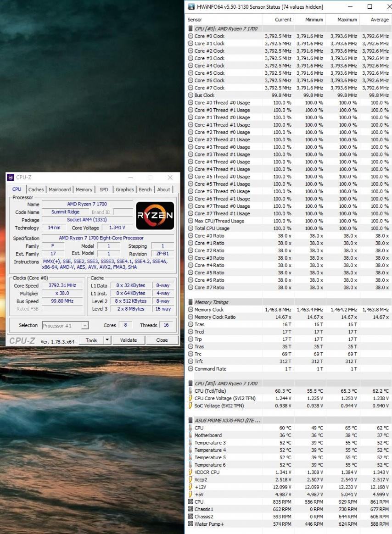Click clock icon beside Core #0 Clock

190,36
